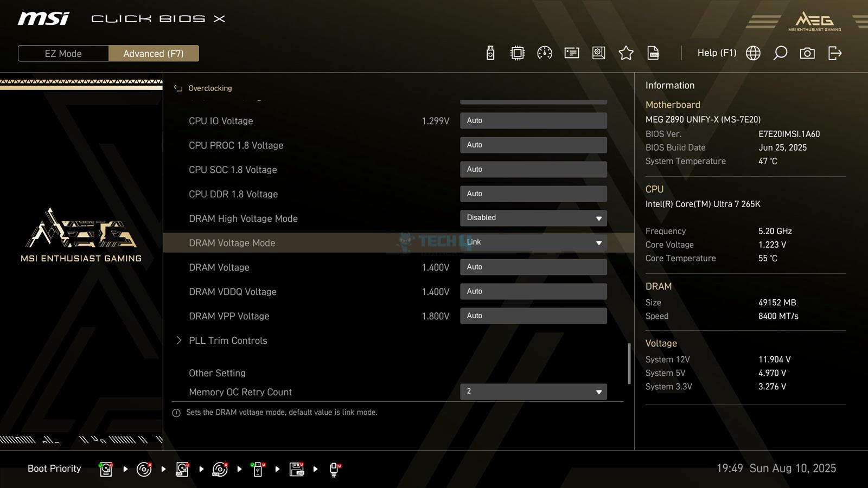The height and width of the screenshot is (488, 868).
Task: Click CPU IO Voltage Auto field
Action: click(533, 120)
